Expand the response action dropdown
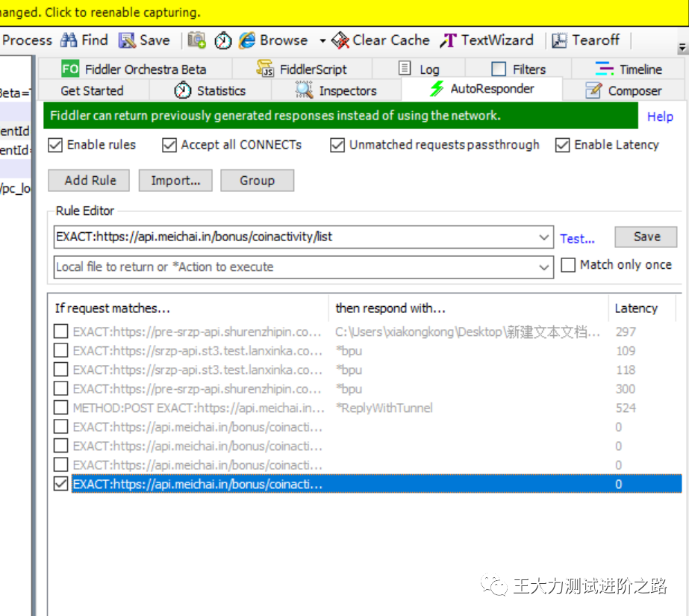689x616 pixels. 544,267
